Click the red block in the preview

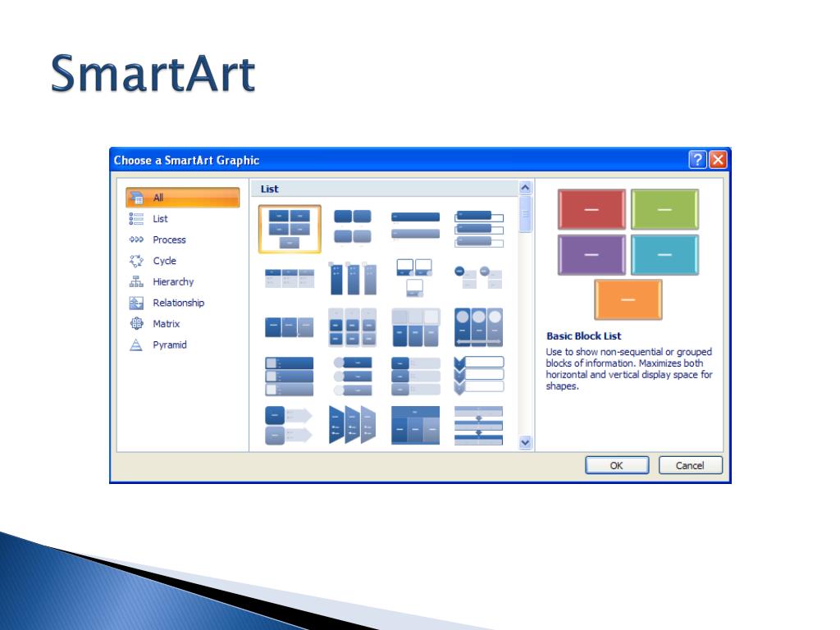(x=591, y=209)
